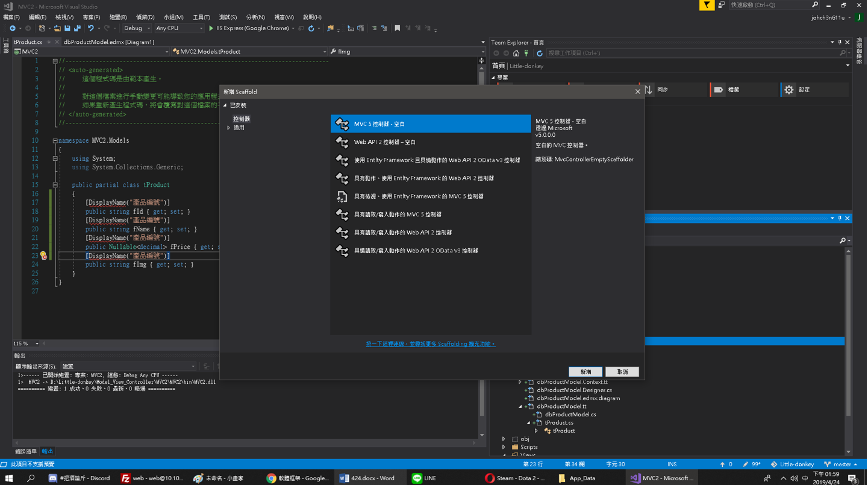Switch to the dbProductModel.edmx [Diagram1] tab
The height and width of the screenshot is (485, 868).
(109, 42)
